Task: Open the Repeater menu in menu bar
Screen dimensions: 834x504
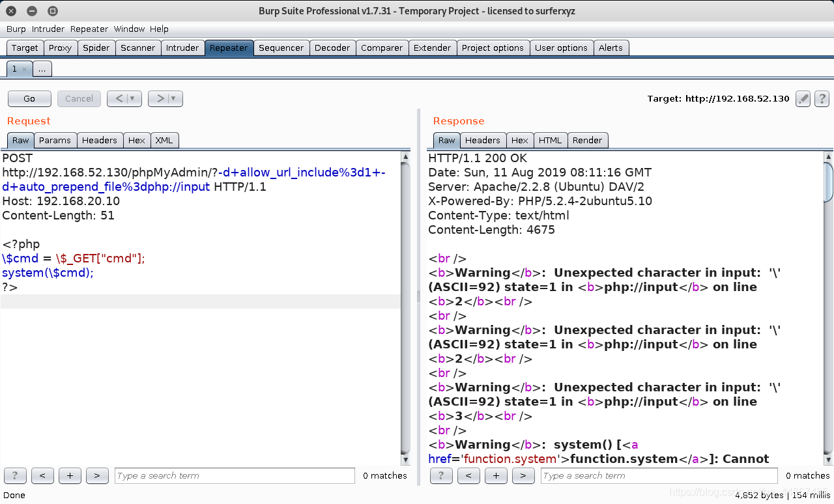Action: click(89, 29)
